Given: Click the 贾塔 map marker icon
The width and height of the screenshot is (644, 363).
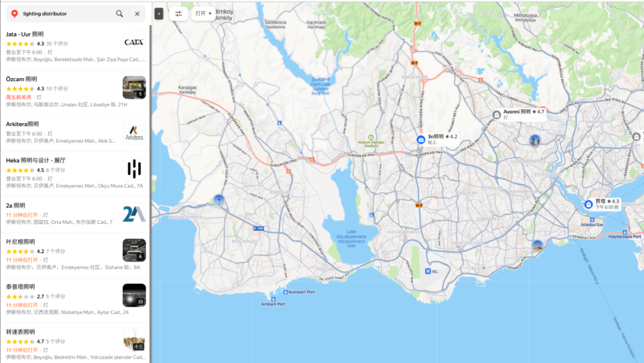Looking at the screenshot, I should click(589, 204).
